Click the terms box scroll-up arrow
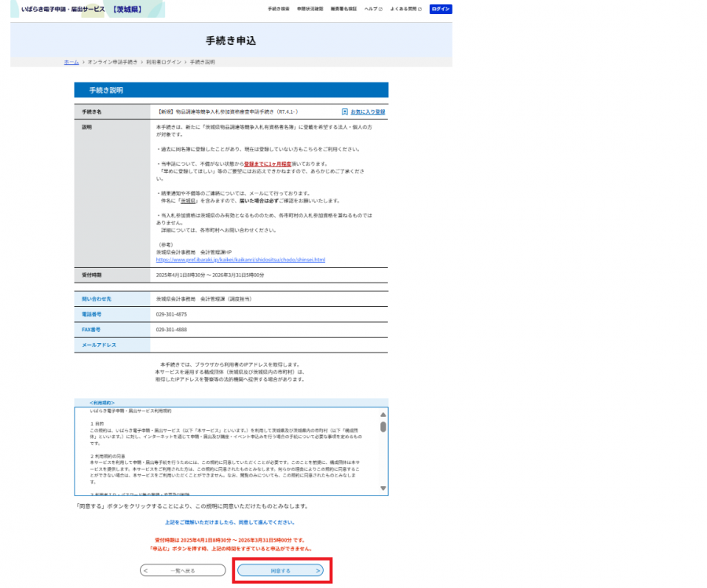This screenshot has height=588, width=707. point(383,415)
